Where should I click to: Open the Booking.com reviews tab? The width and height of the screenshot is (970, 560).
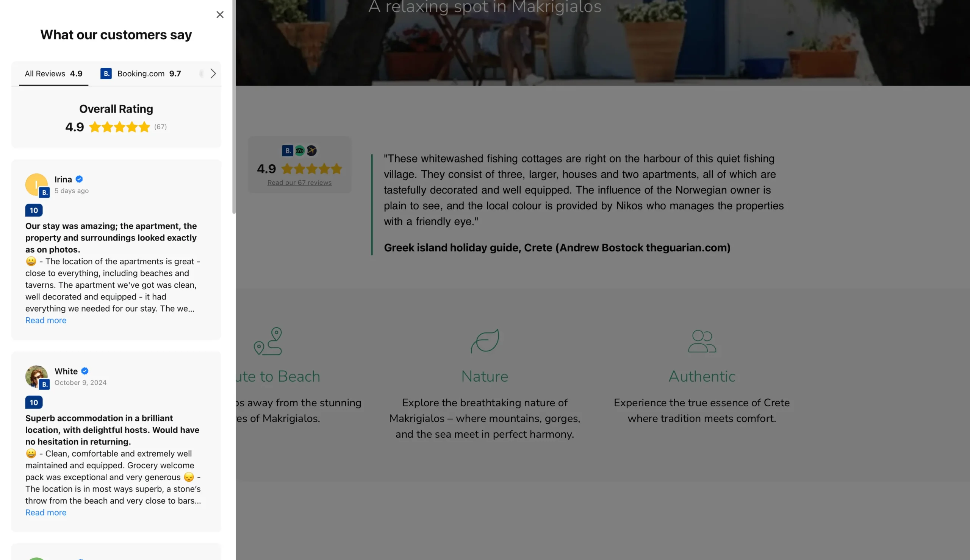(x=141, y=73)
